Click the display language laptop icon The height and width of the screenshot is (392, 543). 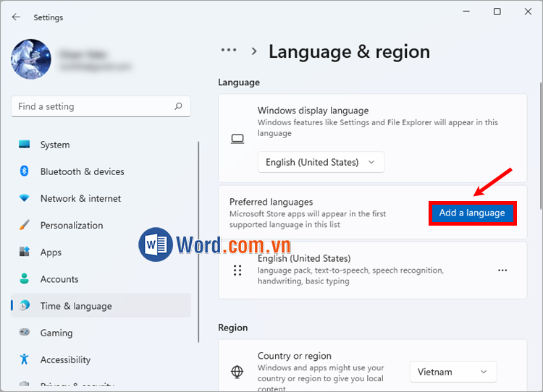(x=237, y=139)
